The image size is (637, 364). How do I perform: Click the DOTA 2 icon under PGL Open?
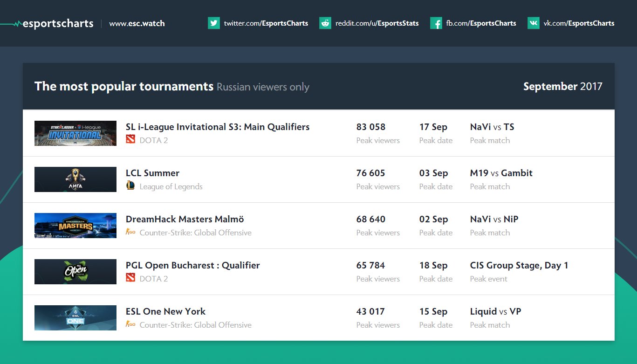[x=130, y=277]
